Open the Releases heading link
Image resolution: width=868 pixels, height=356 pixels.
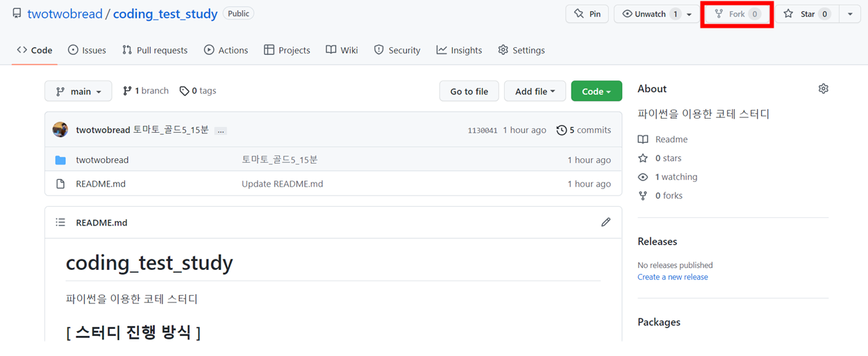(x=658, y=241)
